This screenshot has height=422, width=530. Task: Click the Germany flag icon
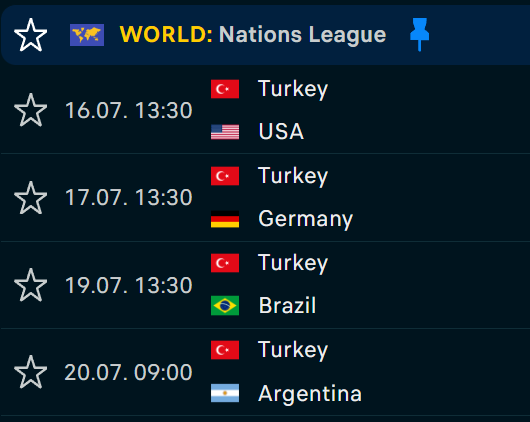225,219
